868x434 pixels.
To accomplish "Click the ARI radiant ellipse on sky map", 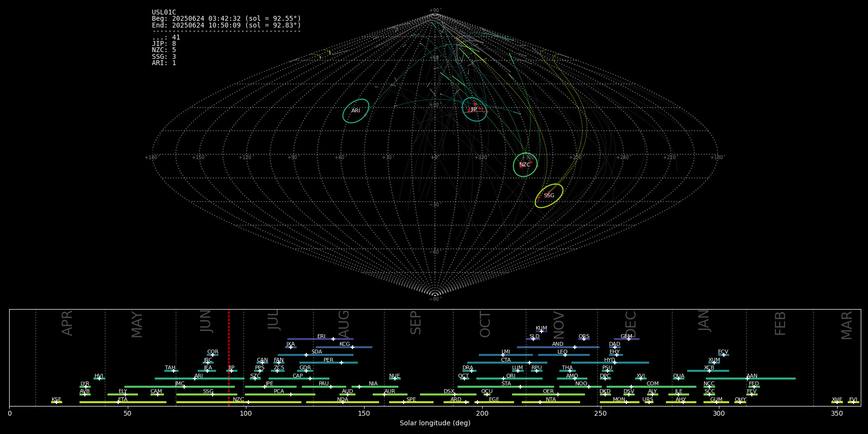I will 356,111.
